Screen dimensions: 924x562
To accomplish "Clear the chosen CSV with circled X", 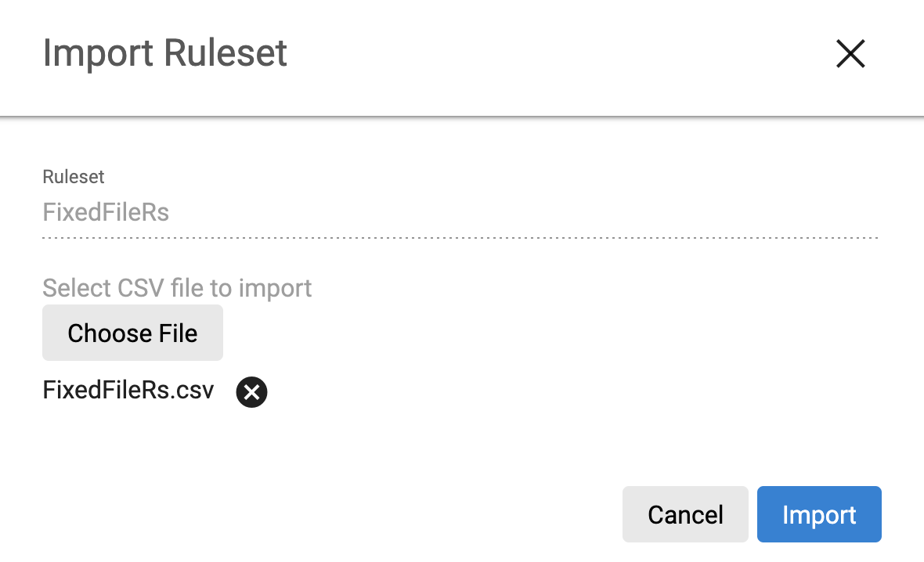I will [x=251, y=392].
